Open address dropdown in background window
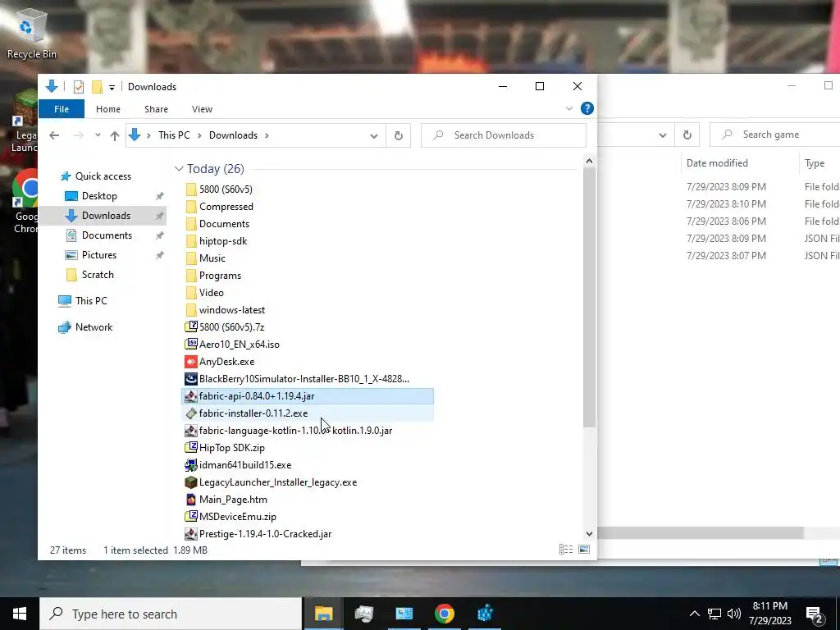This screenshot has height=630, width=840. point(662,135)
